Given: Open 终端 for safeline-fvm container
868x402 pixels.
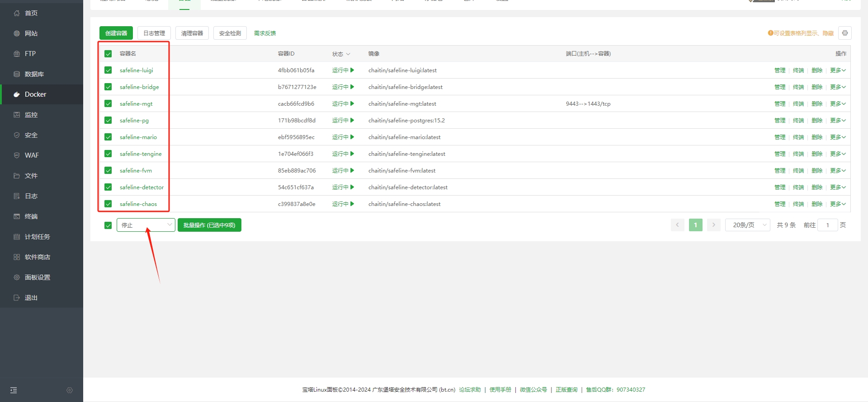Looking at the screenshot, I should click(798, 170).
